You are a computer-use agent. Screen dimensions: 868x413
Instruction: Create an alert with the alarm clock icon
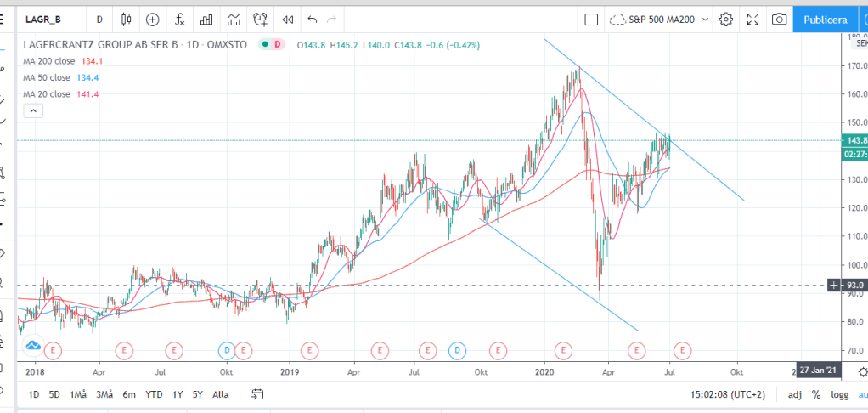261,19
